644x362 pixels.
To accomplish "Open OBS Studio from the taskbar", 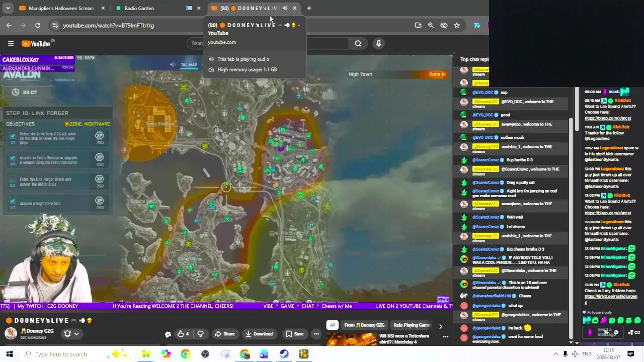I will [x=205, y=354].
